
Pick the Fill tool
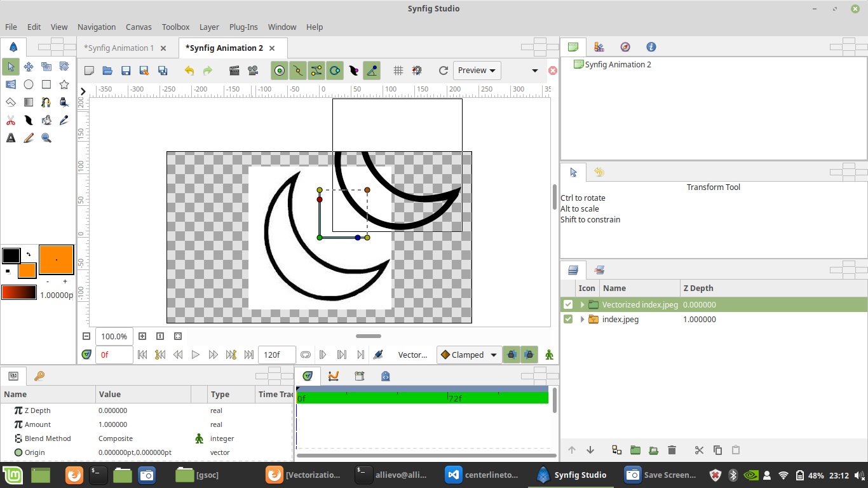(46, 119)
